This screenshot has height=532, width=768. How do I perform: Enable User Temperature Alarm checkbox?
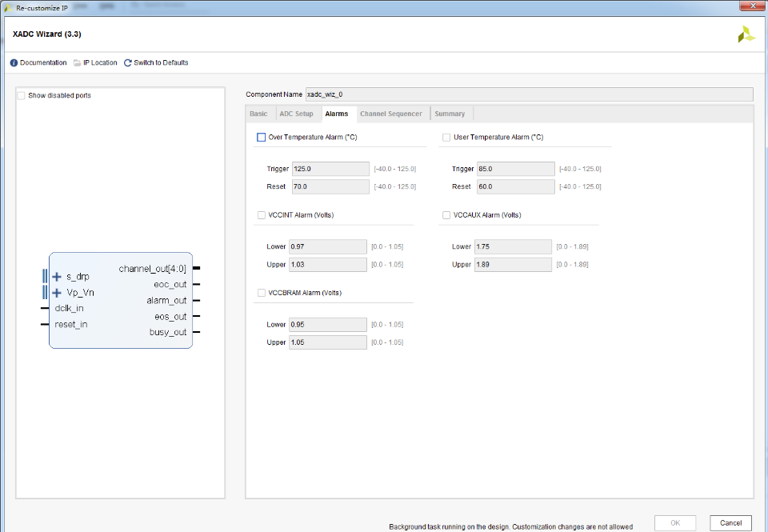pos(446,137)
